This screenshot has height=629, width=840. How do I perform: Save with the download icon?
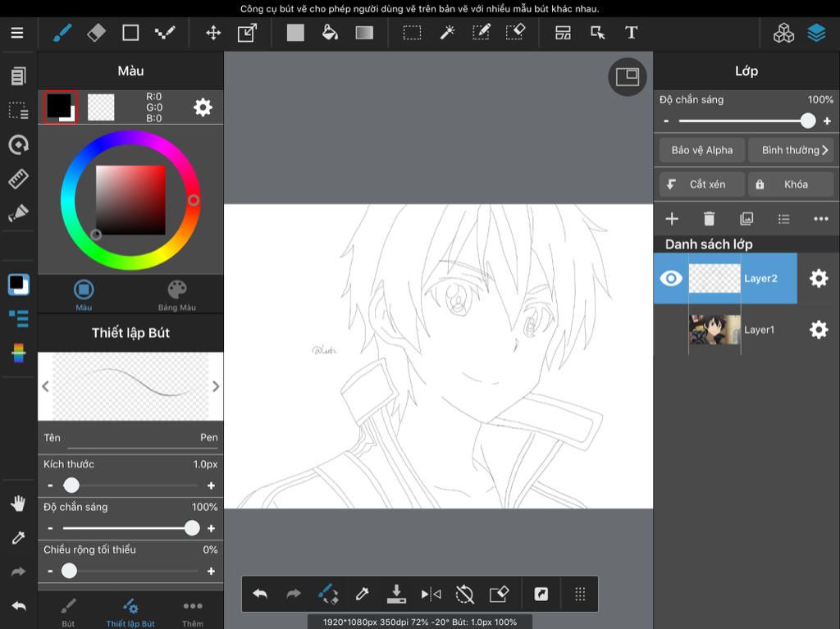396,594
